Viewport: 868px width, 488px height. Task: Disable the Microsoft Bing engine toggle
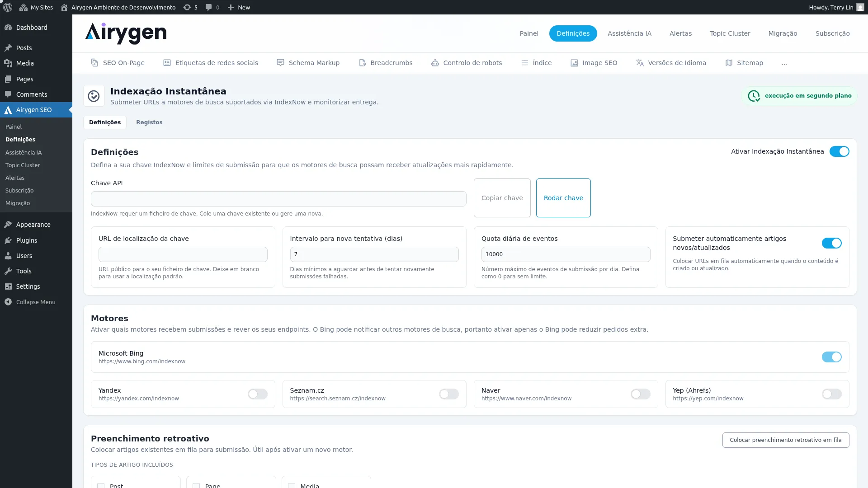pos(831,357)
